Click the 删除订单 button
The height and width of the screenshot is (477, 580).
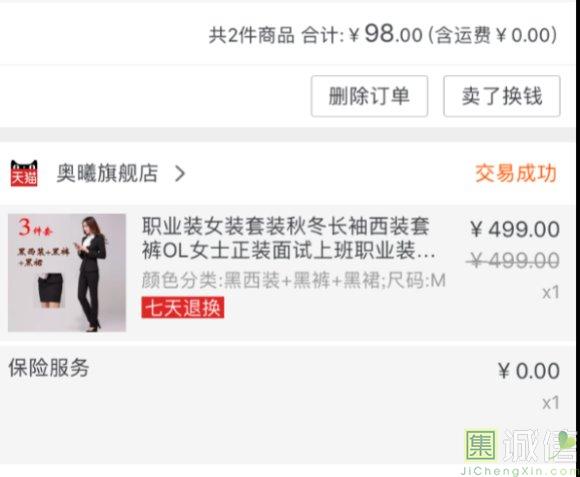pyautogui.click(x=369, y=96)
